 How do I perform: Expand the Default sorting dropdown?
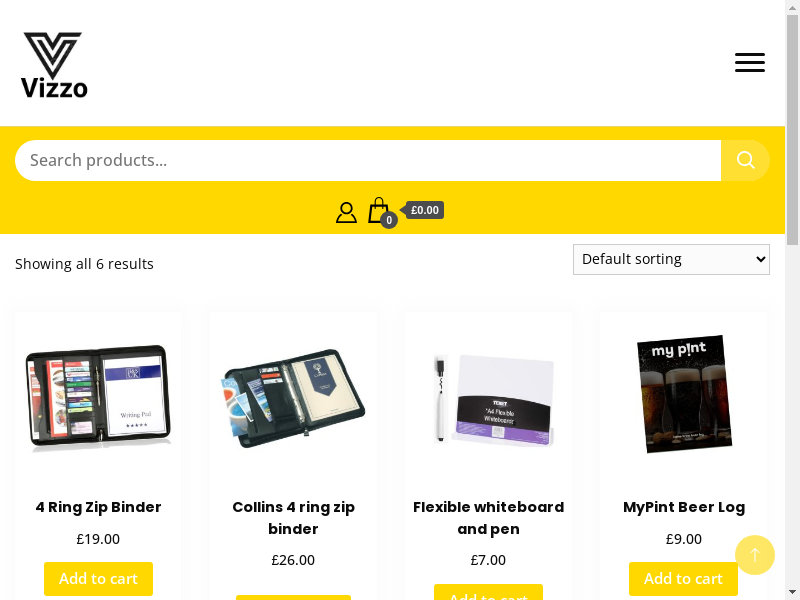pyautogui.click(x=671, y=259)
